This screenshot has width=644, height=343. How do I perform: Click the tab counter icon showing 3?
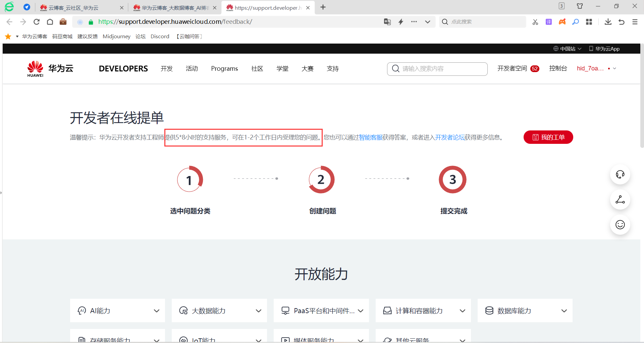[561, 6]
